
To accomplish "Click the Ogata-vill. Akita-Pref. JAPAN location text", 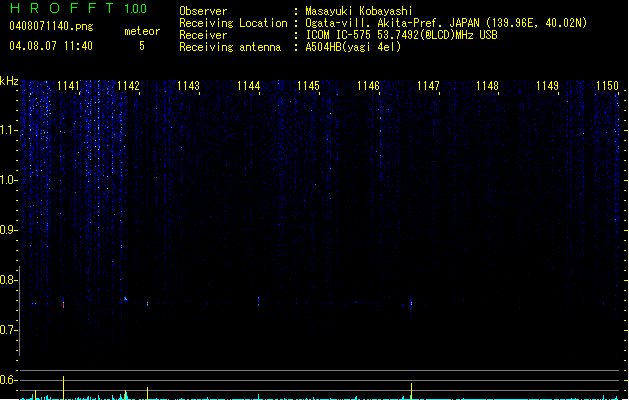I will click(446, 23).
